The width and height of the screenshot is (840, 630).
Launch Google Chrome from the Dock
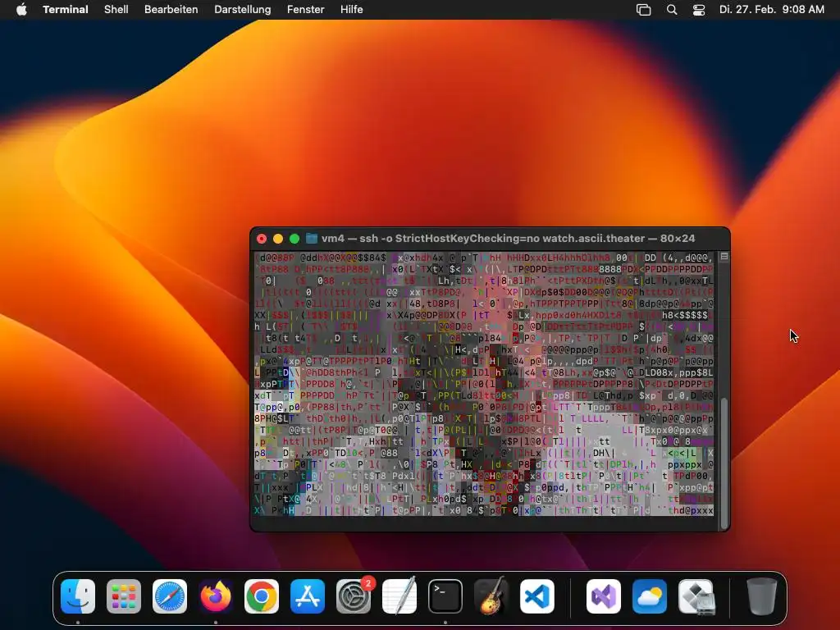(262, 596)
